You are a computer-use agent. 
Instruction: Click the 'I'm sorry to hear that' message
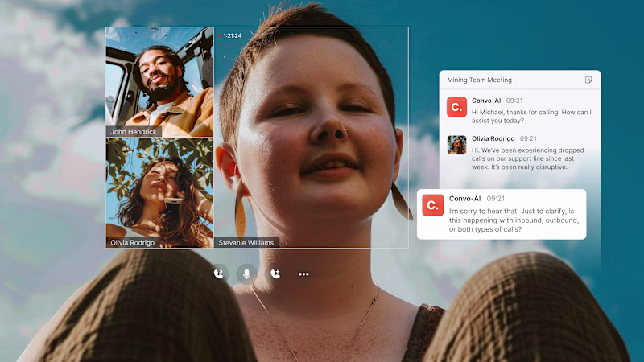514,220
